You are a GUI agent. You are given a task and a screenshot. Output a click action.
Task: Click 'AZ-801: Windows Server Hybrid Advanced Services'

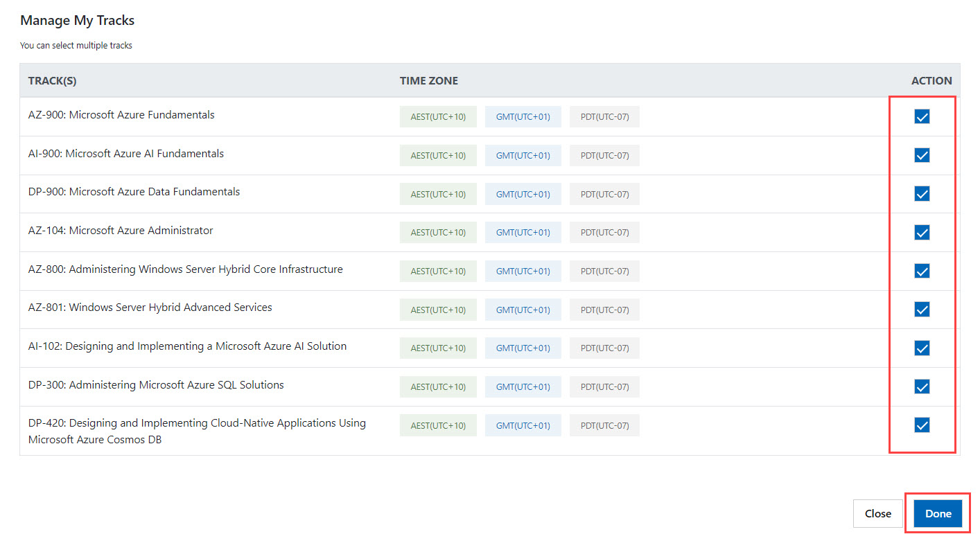pyautogui.click(x=150, y=308)
